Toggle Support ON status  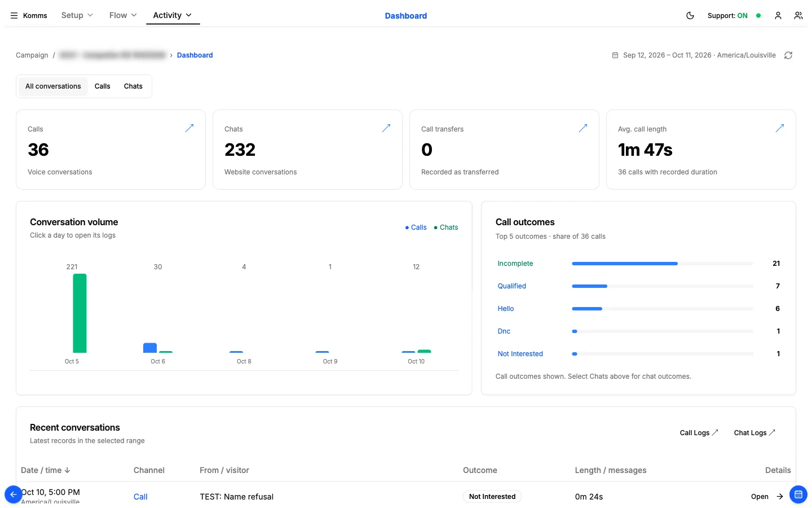(734, 16)
